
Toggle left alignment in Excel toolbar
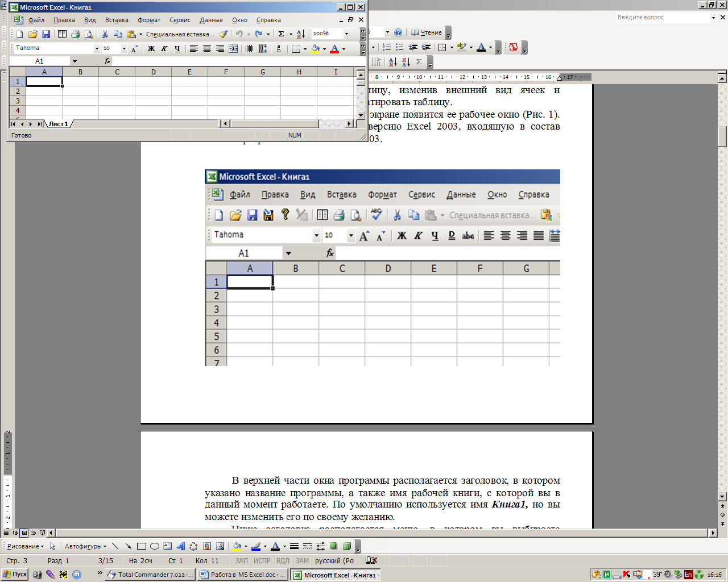click(193, 49)
